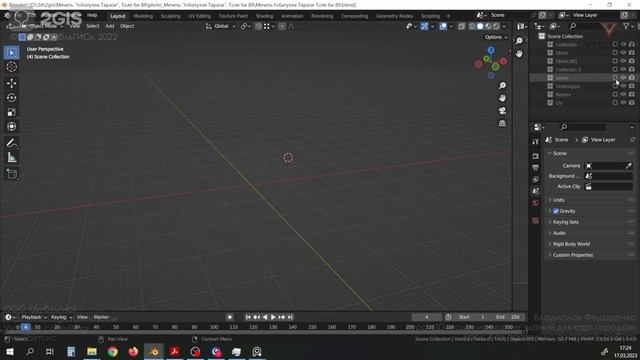Play the animation in reverse
The image size is (640, 360).
pyautogui.click(x=265, y=317)
